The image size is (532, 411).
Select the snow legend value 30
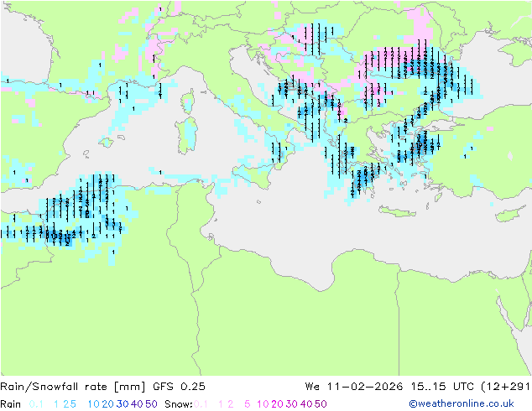(x=291, y=404)
